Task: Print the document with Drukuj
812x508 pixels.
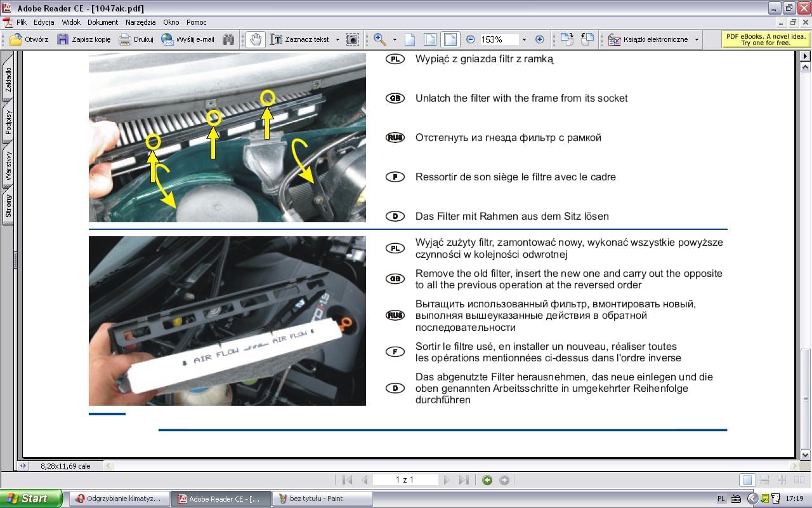Action: point(136,39)
